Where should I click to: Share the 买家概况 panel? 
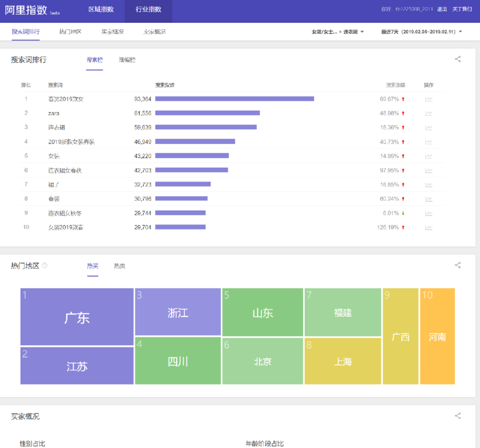(x=458, y=416)
